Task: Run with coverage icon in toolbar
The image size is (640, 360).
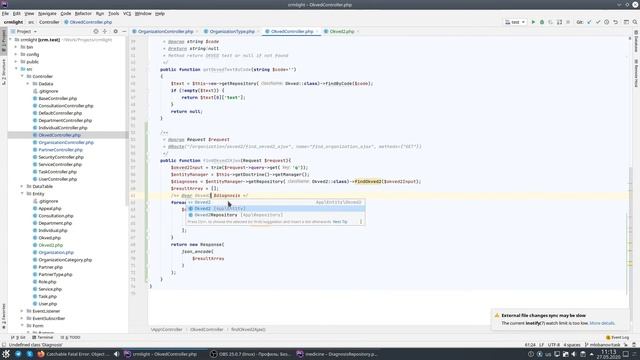Action: 551,22
